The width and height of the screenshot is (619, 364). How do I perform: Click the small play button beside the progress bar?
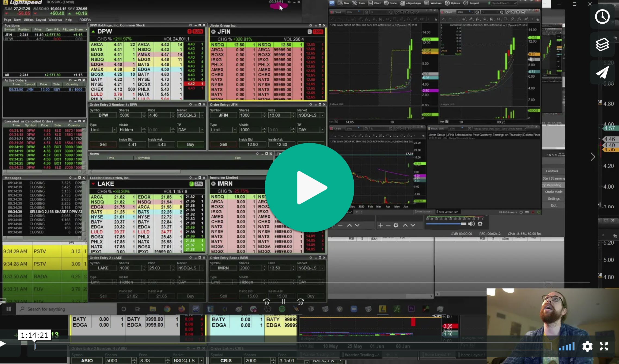pos(3,344)
